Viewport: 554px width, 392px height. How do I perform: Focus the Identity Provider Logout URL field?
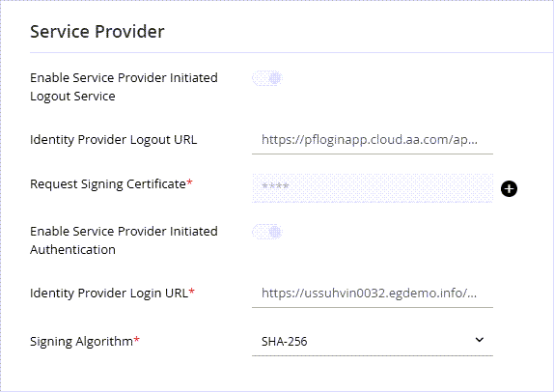[x=373, y=140]
